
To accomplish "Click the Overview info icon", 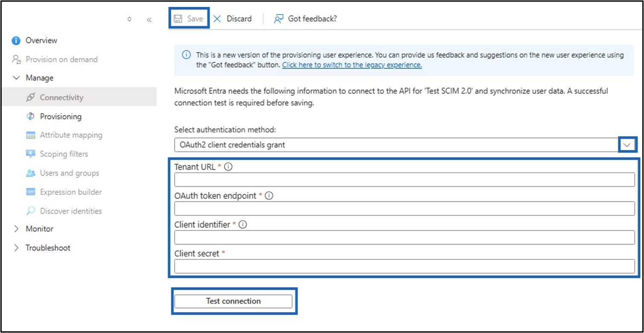I will click(x=16, y=41).
